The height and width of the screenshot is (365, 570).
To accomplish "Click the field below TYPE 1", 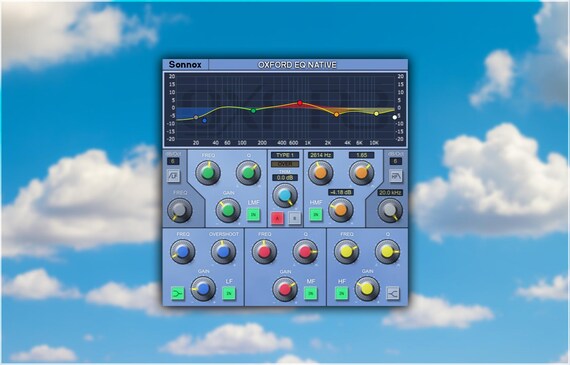I will coord(285,164).
